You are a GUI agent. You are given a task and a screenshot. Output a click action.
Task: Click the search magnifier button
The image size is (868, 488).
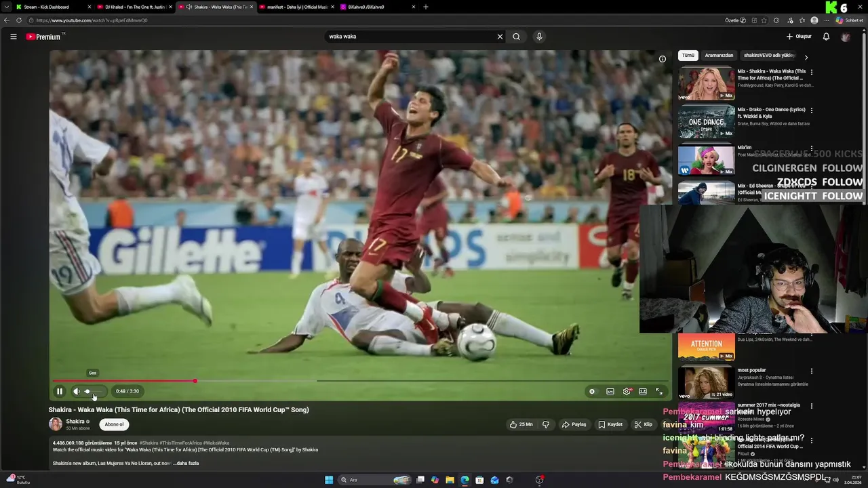[x=516, y=37]
